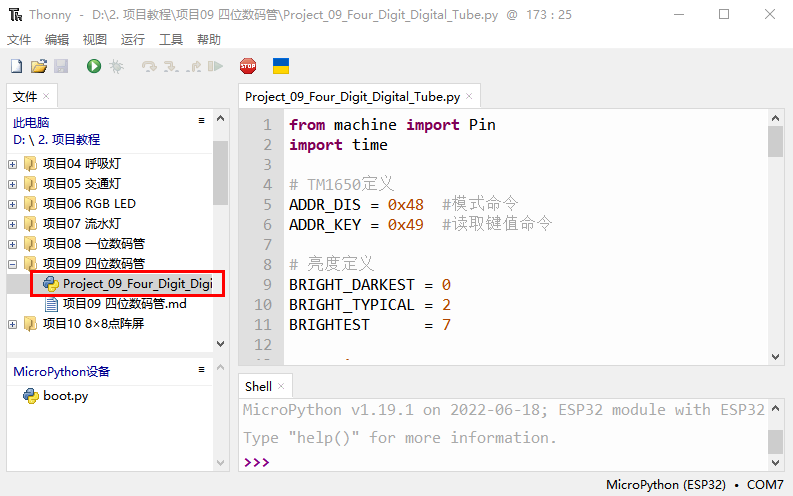Select boot.py in MicroPython device panel

tap(65, 396)
